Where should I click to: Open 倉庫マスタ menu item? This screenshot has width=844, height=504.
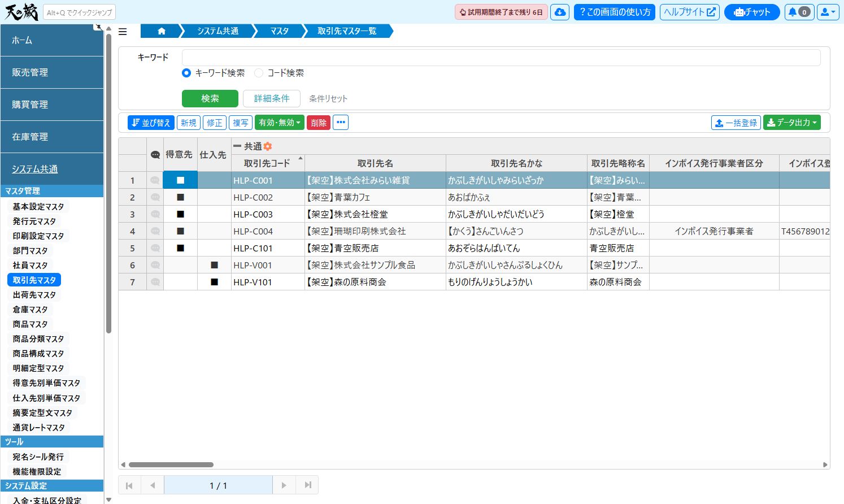click(31, 310)
